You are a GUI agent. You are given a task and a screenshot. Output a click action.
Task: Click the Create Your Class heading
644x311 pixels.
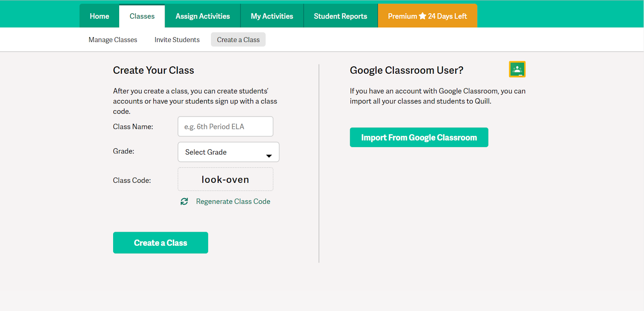coord(153,70)
